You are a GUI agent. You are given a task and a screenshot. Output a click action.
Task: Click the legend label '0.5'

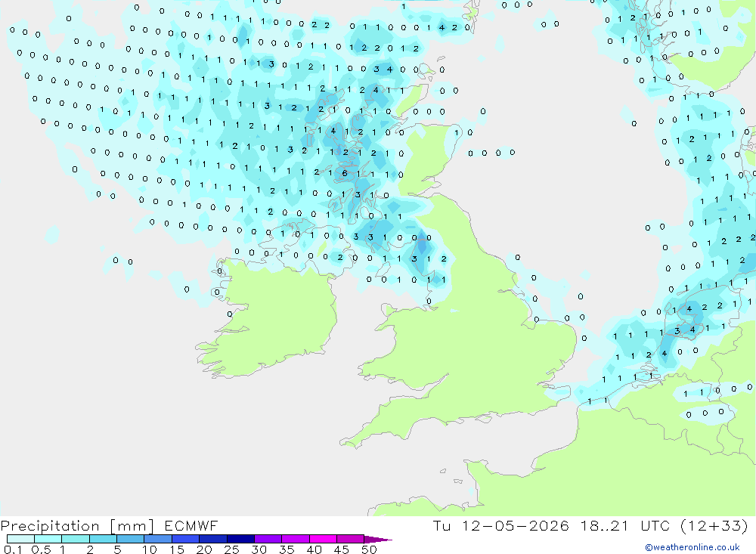[x=41, y=549]
